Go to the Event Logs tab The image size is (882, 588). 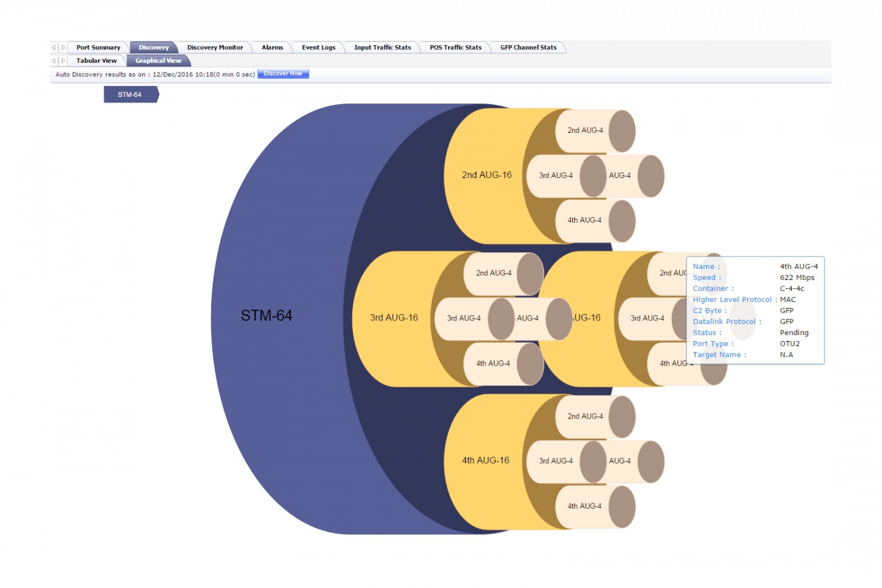point(319,48)
